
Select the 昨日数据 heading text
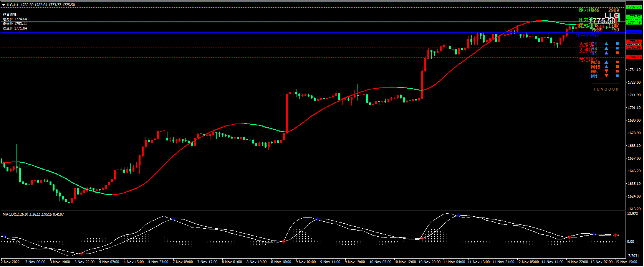click(x=10, y=15)
